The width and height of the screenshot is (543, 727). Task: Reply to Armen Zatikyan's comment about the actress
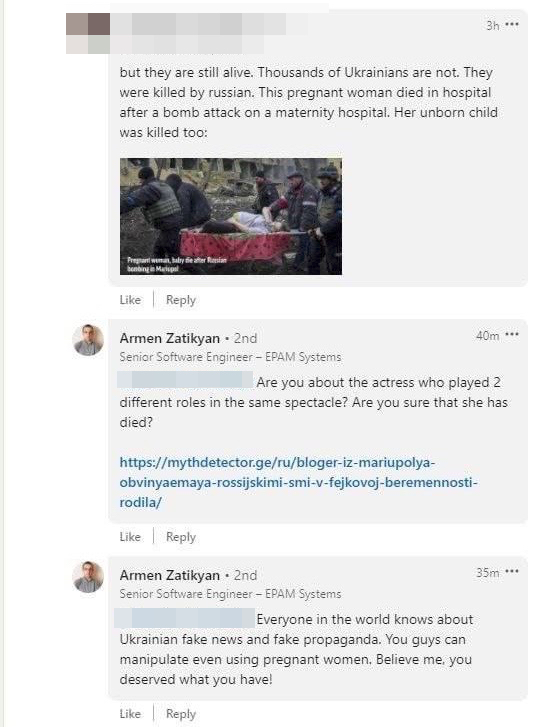181,537
